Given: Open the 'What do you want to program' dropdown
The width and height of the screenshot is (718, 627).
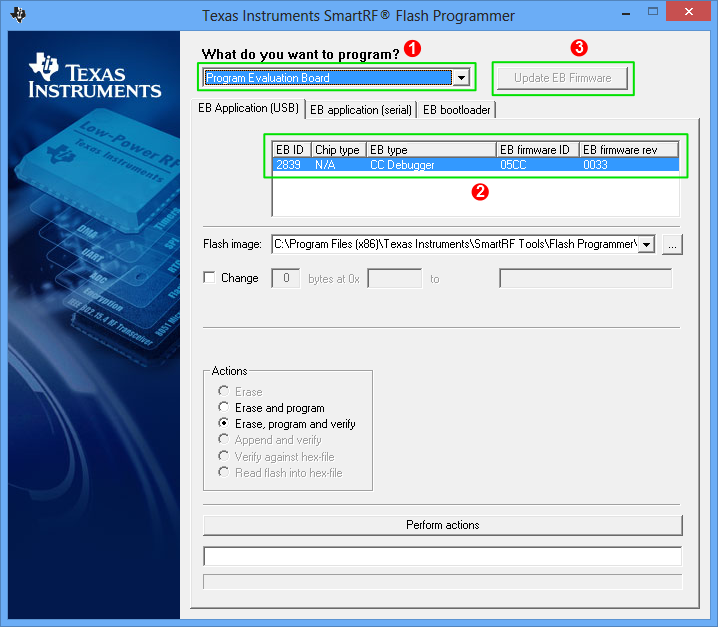Looking at the screenshot, I should (460, 78).
